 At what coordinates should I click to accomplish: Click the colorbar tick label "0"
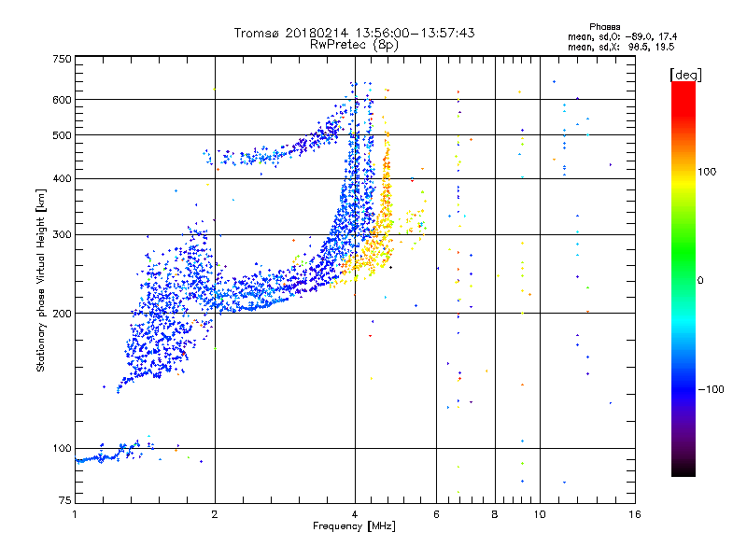[700, 281]
